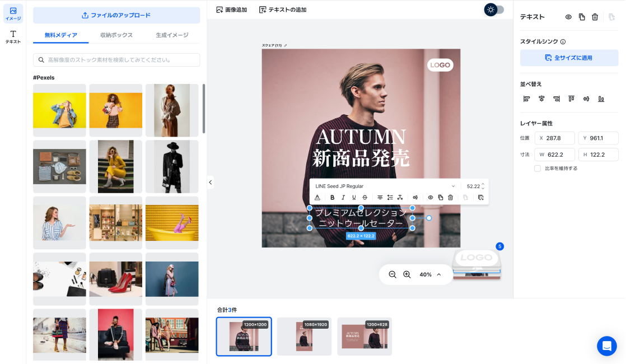Screen dimensions: 626x364
Task: Click the Y position field 961.1
Action: 599,138
